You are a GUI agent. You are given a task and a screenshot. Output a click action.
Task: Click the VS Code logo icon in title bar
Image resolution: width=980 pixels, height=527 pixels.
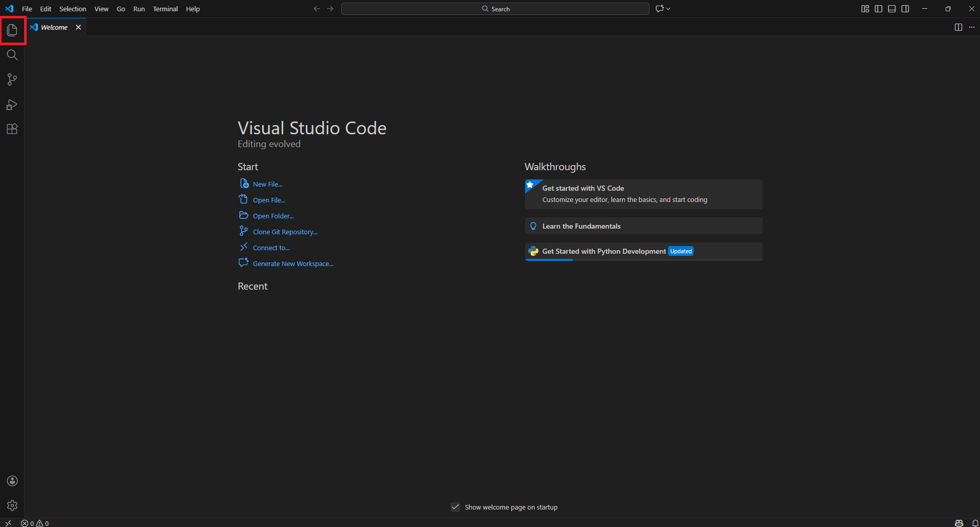pyautogui.click(x=9, y=9)
